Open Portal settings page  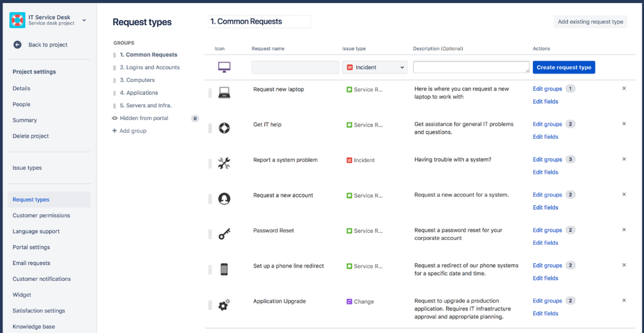(31, 247)
